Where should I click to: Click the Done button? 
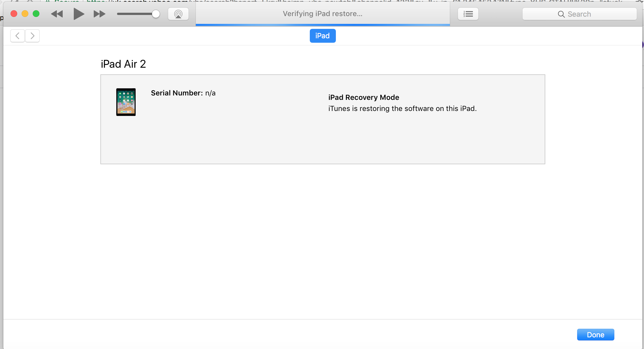[595, 335]
